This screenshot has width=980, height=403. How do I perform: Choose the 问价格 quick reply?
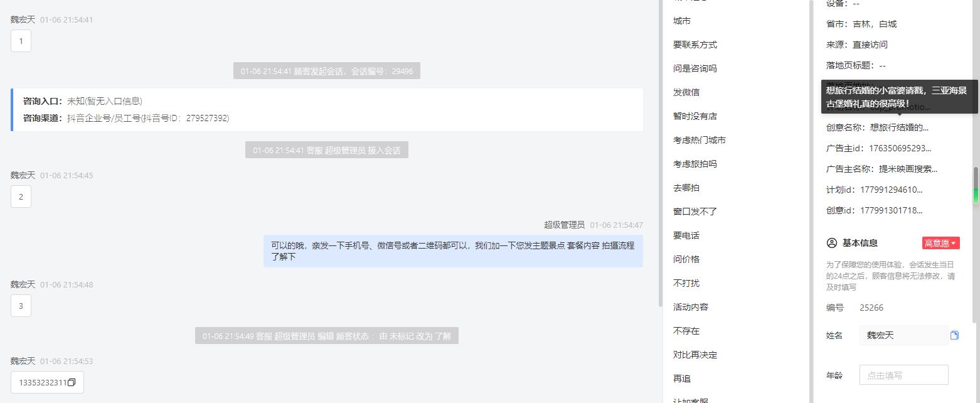click(x=686, y=259)
